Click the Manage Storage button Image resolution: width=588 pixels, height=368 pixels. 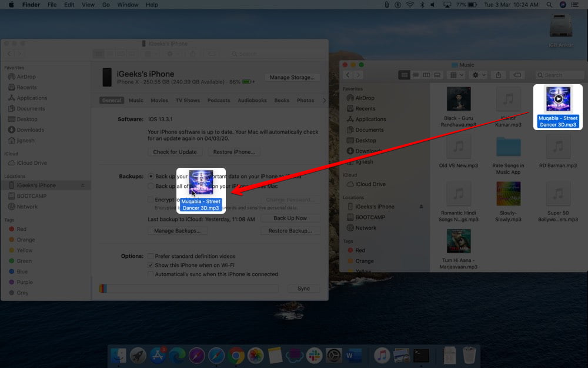click(x=292, y=77)
